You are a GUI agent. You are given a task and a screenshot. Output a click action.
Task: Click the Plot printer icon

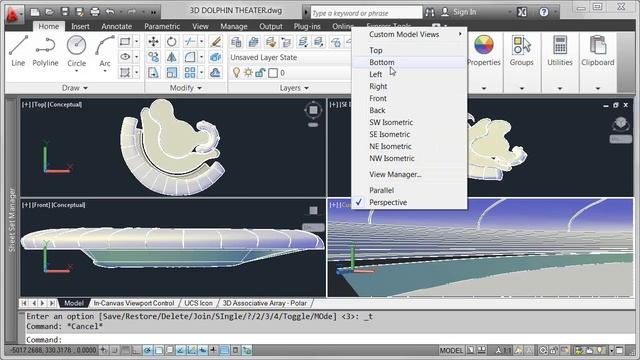[x=95, y=12]
